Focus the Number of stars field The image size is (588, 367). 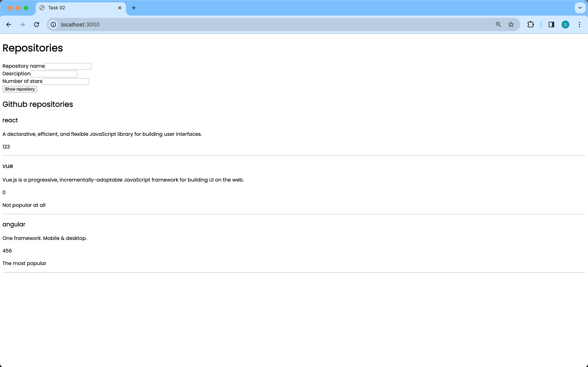point(66,82)
